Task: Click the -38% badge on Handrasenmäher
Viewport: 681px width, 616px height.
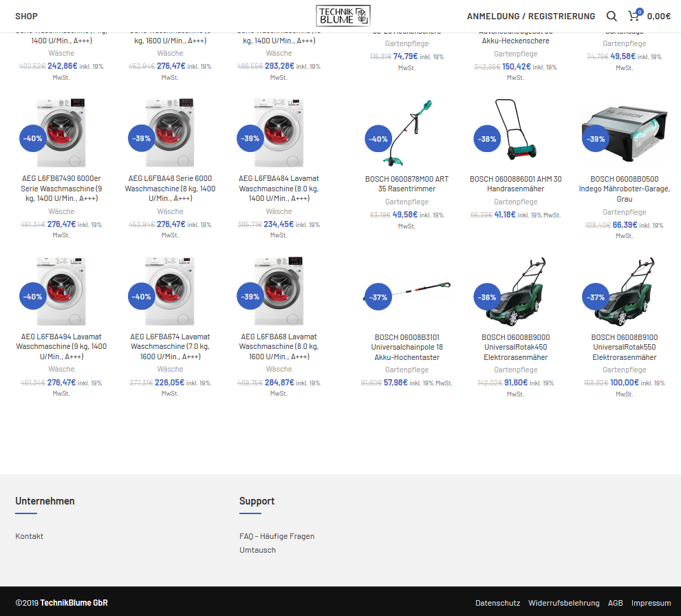Action: (487, 139)
